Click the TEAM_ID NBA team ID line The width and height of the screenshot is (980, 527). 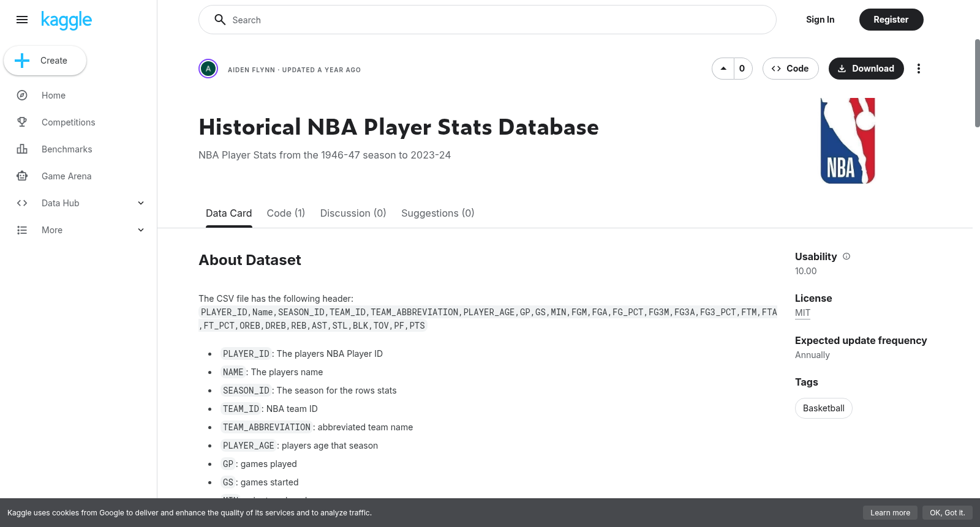[x=270, y=409]
